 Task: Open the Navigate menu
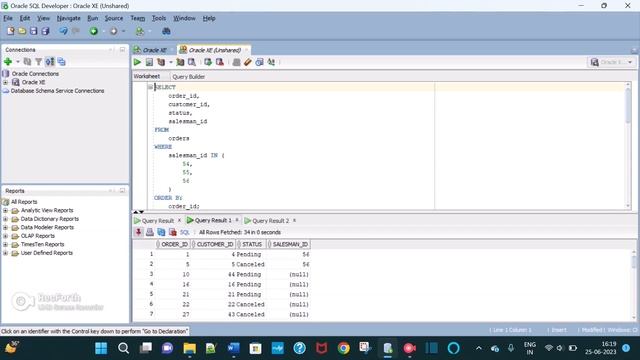[69, 18]
